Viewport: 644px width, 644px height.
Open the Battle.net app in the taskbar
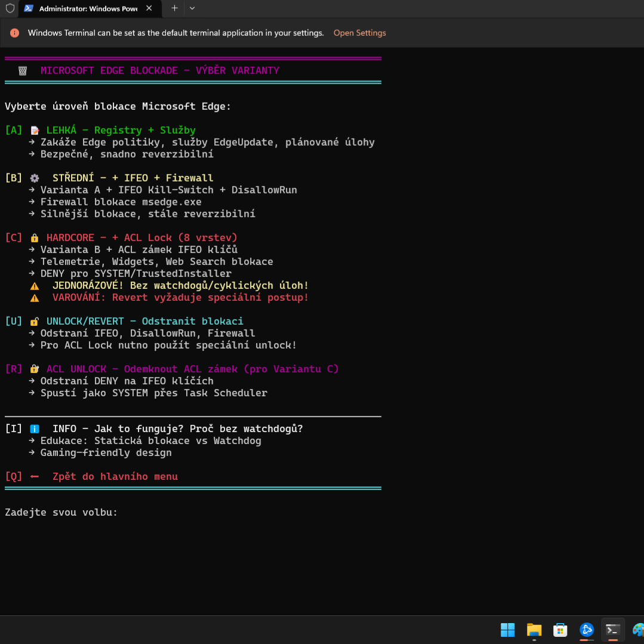[586, 630]
